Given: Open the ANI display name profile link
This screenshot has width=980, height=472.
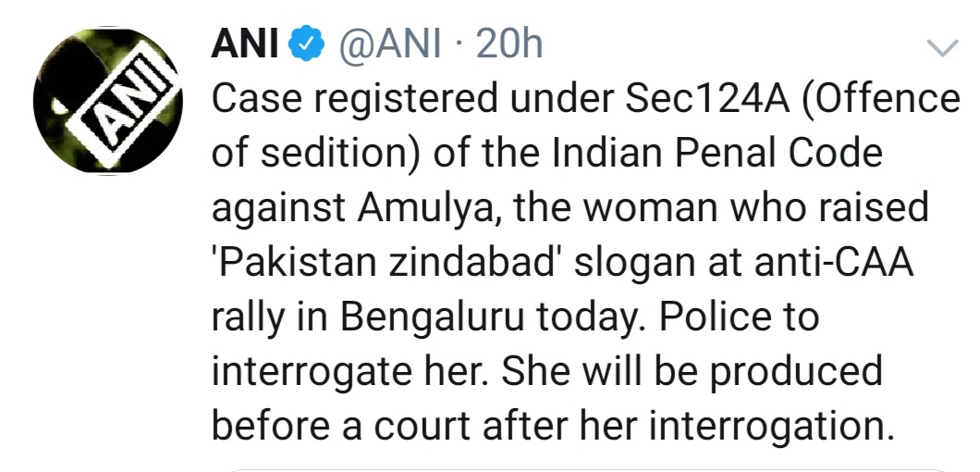Looking at the screenshot, I should coord(245,45).
